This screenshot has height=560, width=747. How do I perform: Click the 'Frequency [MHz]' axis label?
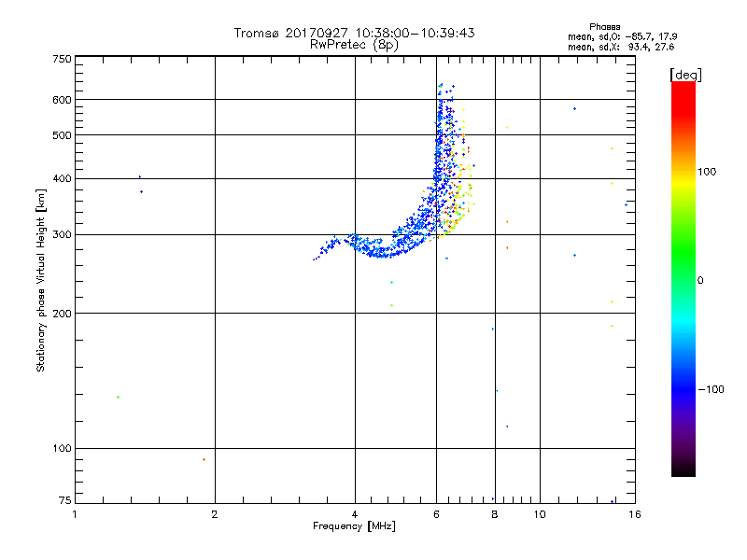[354, 526]
